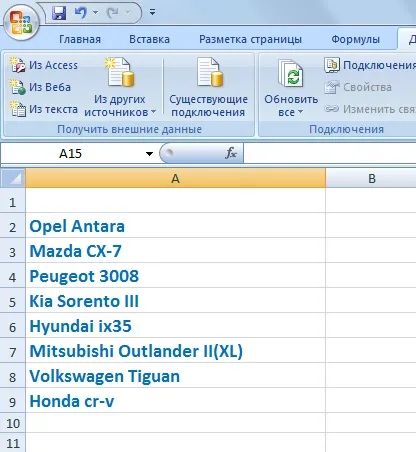Select row 10 header
This screenshot has width=416, height=452.
13,423
